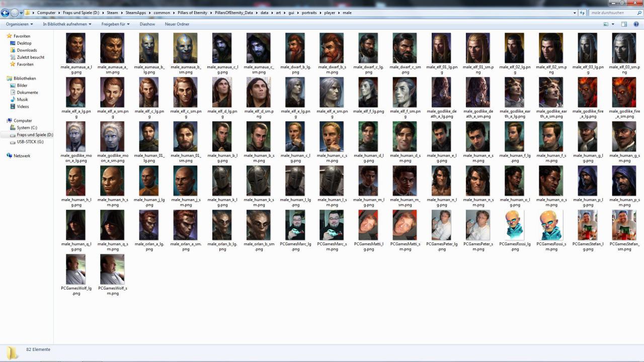
Task: Select System (C:) drive in sidebar
Action: pyautogui.click(x=27, y=128)
